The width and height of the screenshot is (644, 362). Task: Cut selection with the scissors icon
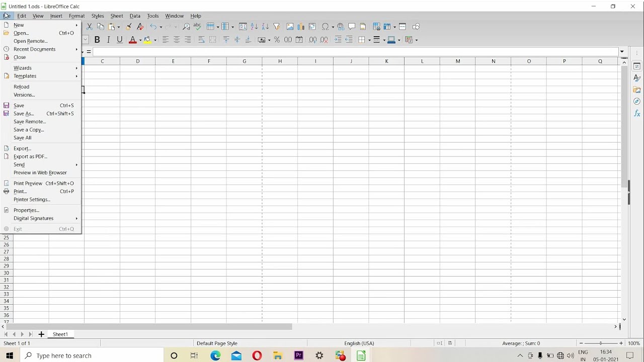[x=90, y=27]
